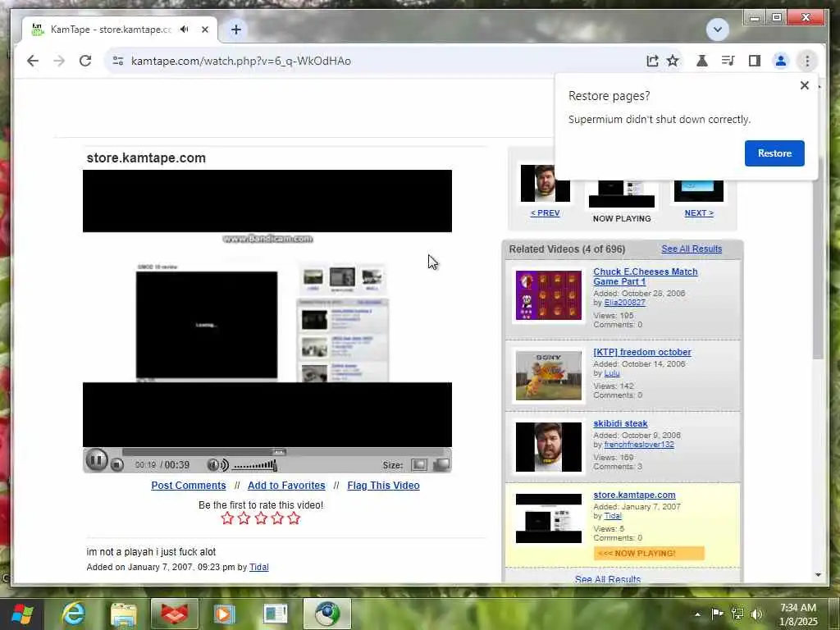
Task: Launch Internet Explorer from taskbar
Action: 73,614
